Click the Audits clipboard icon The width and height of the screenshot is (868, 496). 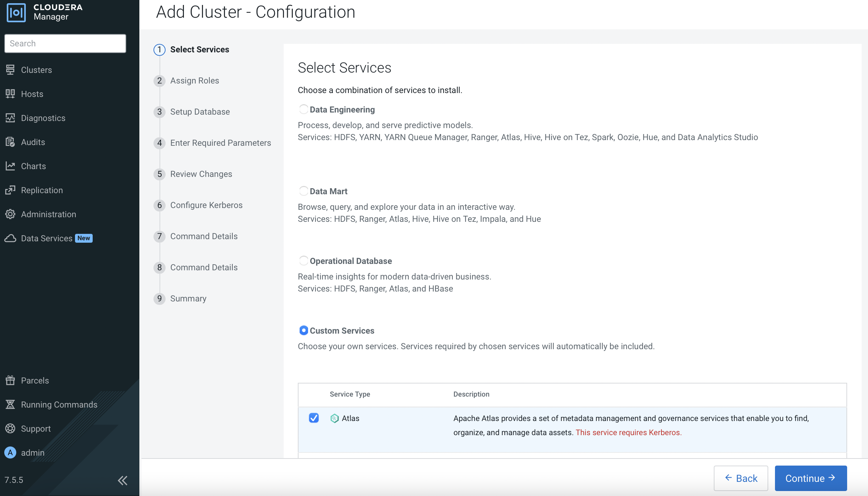point(10,142)
